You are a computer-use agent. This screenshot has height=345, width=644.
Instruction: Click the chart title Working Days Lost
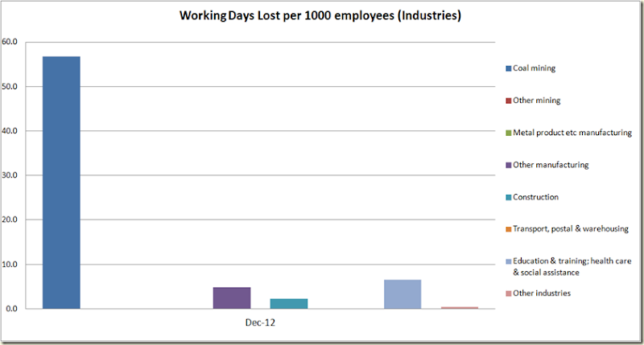[x=320, y=15]
